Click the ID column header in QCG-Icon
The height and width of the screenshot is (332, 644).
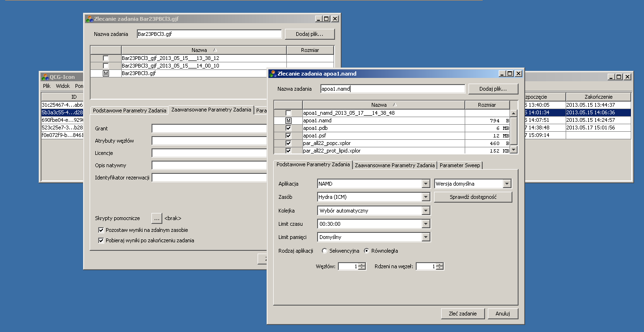[x=62, y=97]
